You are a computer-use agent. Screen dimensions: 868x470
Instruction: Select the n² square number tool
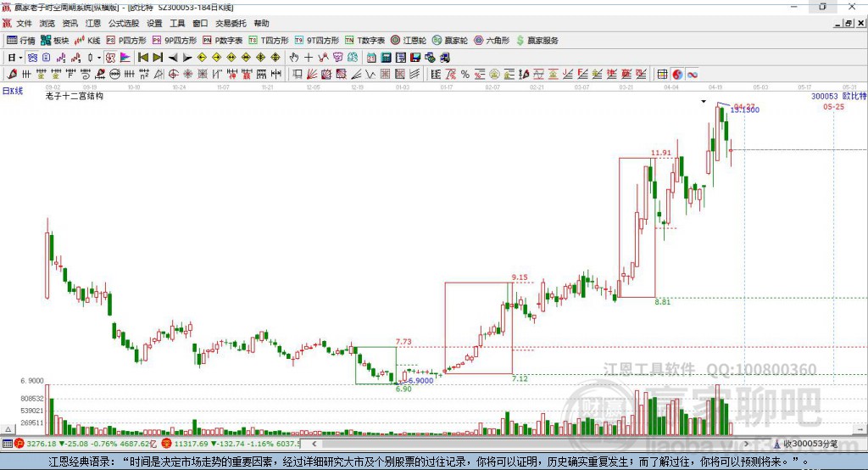[144, 75]
